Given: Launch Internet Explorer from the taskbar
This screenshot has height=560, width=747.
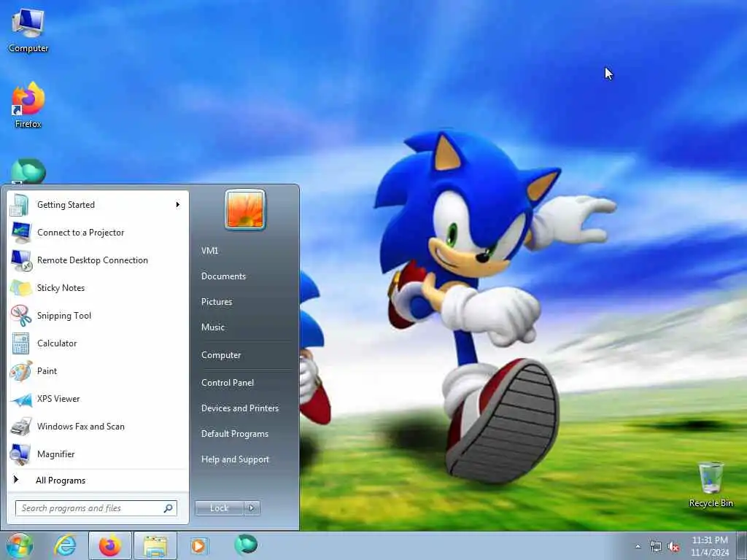Looking at the screenshot, I should click(x=65, y=545).
